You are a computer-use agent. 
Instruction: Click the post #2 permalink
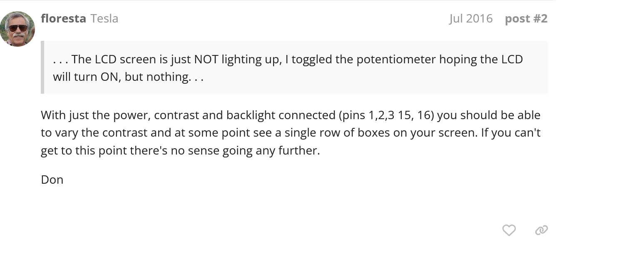pos(526,19)
